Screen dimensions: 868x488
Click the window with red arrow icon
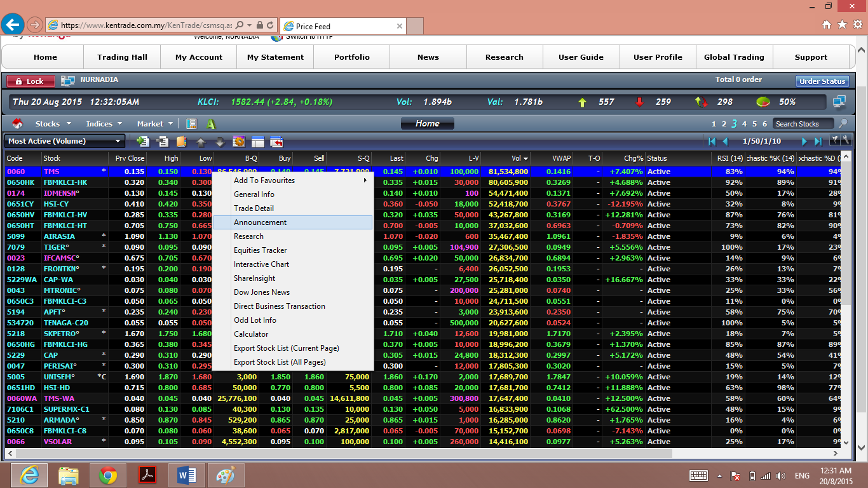[276, 142]
